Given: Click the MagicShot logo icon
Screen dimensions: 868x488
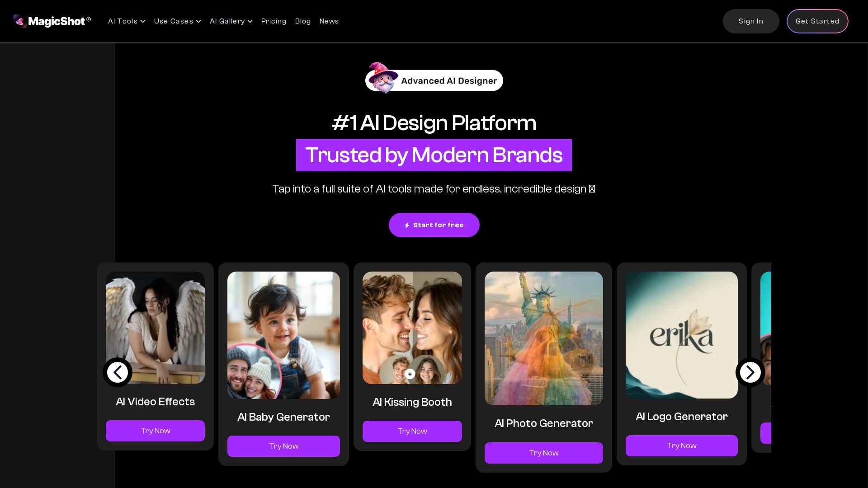Looking at the screenshot, I should 20,21.
